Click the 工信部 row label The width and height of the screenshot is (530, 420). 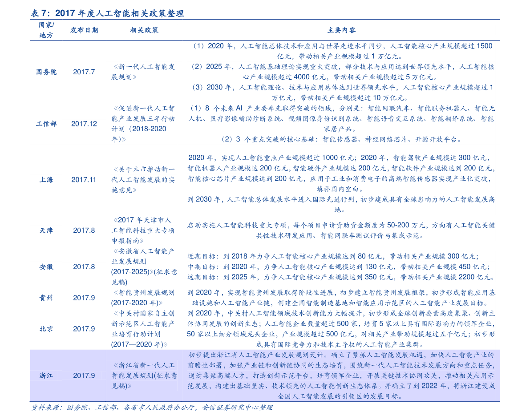[x=46, y=124]
